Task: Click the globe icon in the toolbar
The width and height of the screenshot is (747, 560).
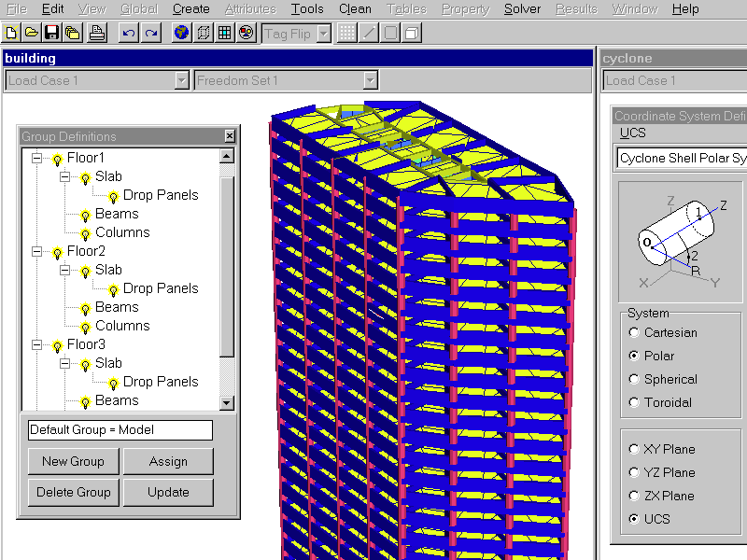Action: click(x=182, y=34)
